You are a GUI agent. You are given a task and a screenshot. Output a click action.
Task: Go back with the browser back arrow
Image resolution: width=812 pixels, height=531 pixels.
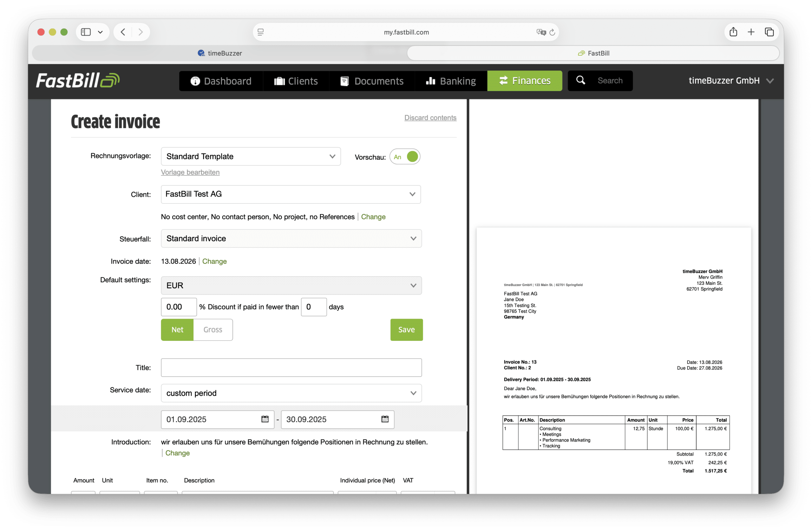click(123, 32)
